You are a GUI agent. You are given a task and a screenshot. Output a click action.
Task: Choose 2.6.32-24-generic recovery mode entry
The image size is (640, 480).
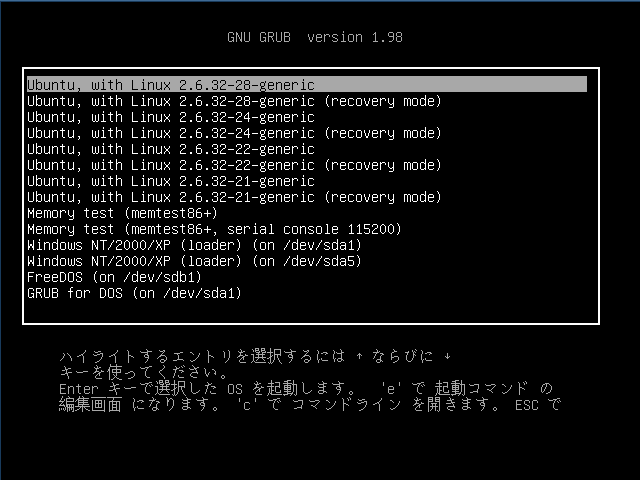(234, 133)
